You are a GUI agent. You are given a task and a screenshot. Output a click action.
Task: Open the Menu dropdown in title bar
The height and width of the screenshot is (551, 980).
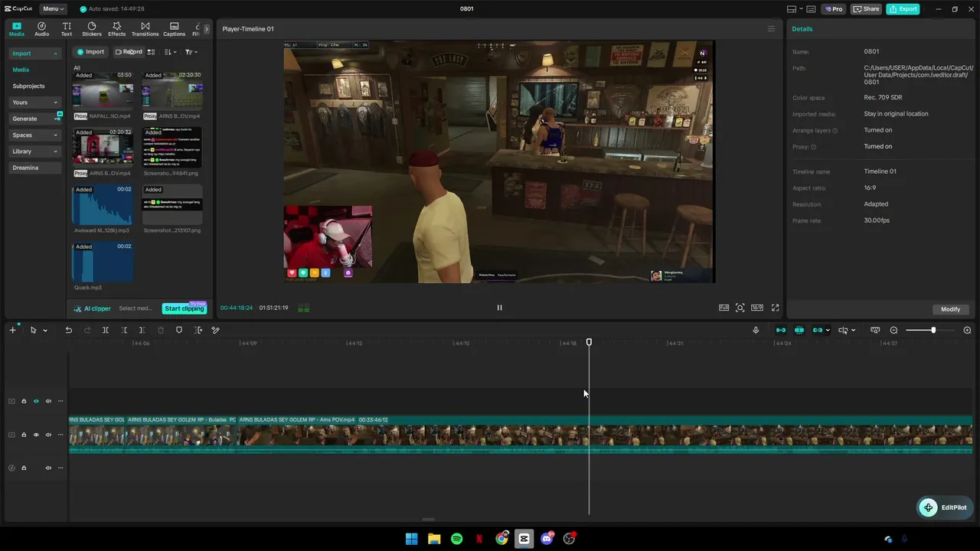coord(52,9)
